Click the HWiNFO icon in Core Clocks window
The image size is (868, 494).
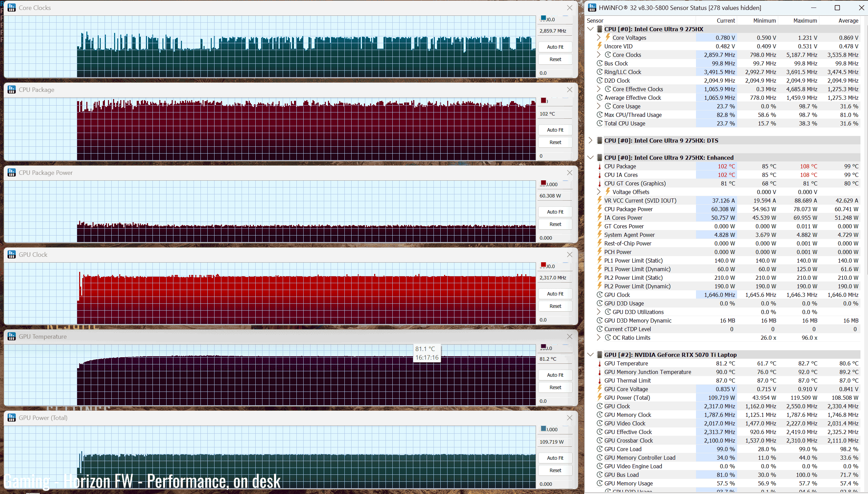pos(12,8)
